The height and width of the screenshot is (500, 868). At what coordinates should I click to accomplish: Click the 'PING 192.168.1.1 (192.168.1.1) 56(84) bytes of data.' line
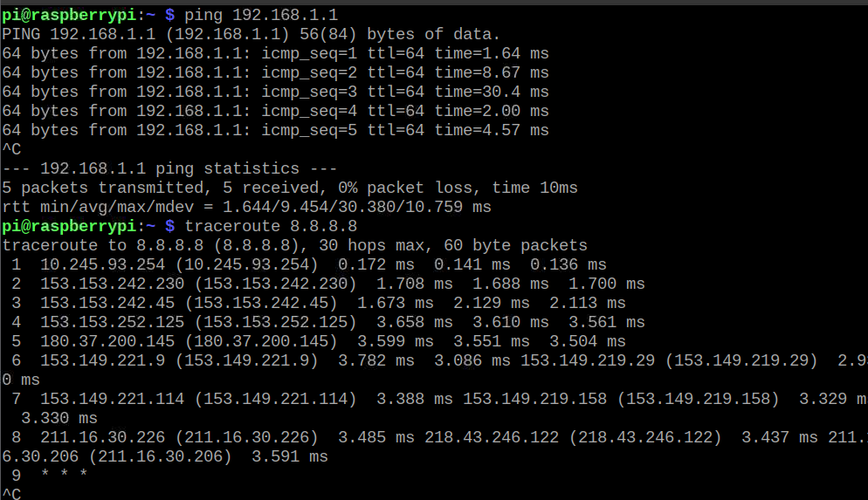pyautogui.click(x=251, y=34)
